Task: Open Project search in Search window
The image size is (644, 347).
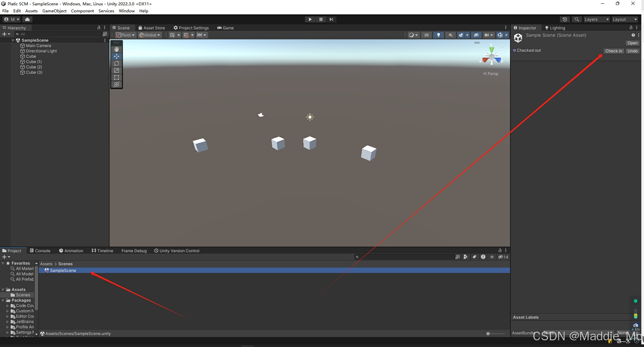Action: tap(458, 257)
